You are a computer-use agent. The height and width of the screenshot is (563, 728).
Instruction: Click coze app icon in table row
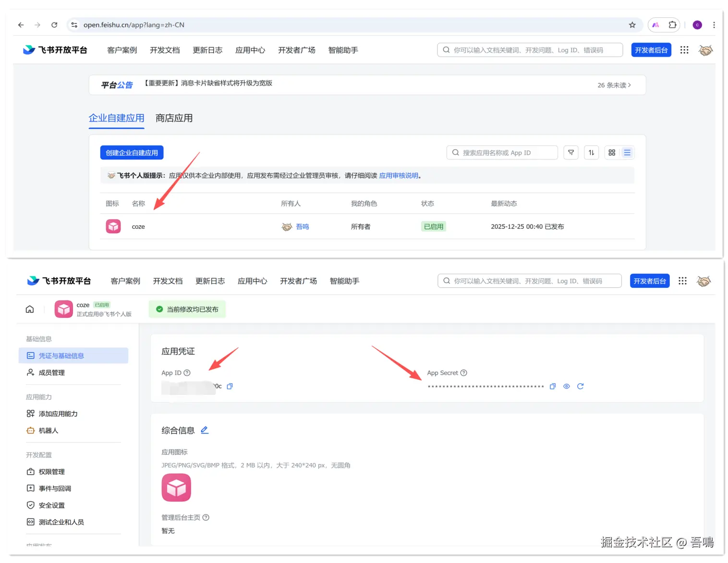coord(113,226)
